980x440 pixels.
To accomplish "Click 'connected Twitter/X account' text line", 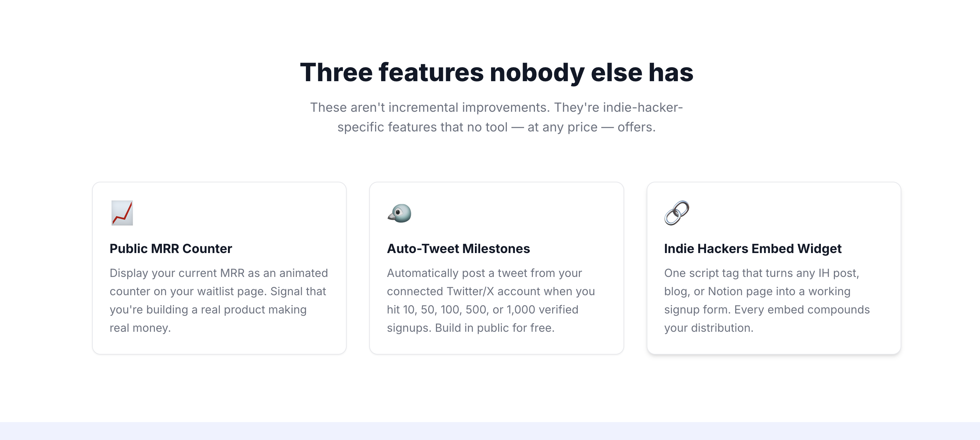I will coord(491,291).
